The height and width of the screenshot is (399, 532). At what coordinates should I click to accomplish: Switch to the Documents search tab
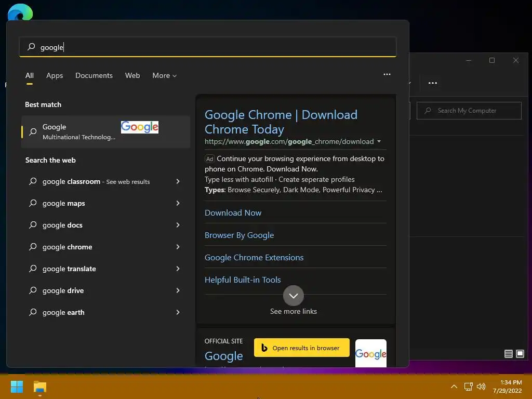point(94,76)
